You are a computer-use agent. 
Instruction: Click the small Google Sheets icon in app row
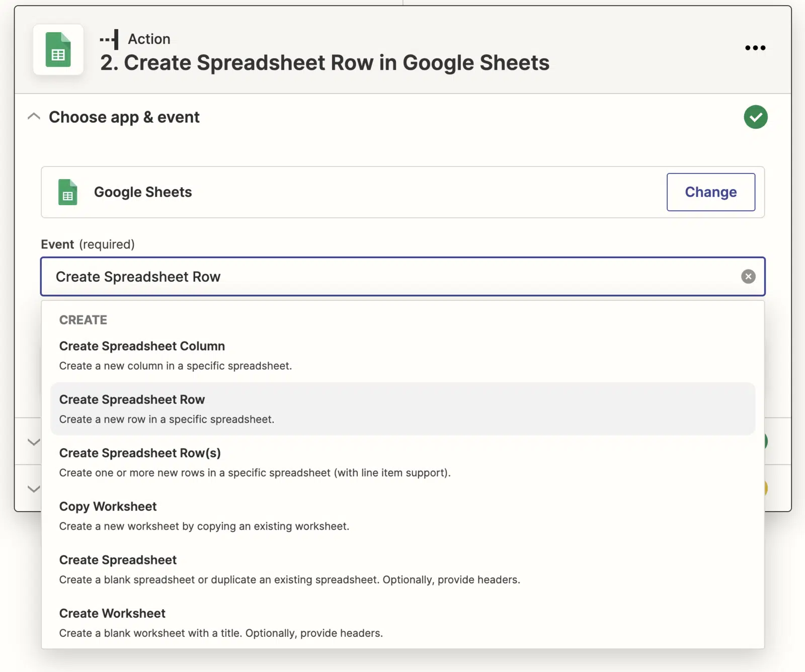tap(68, 192)
